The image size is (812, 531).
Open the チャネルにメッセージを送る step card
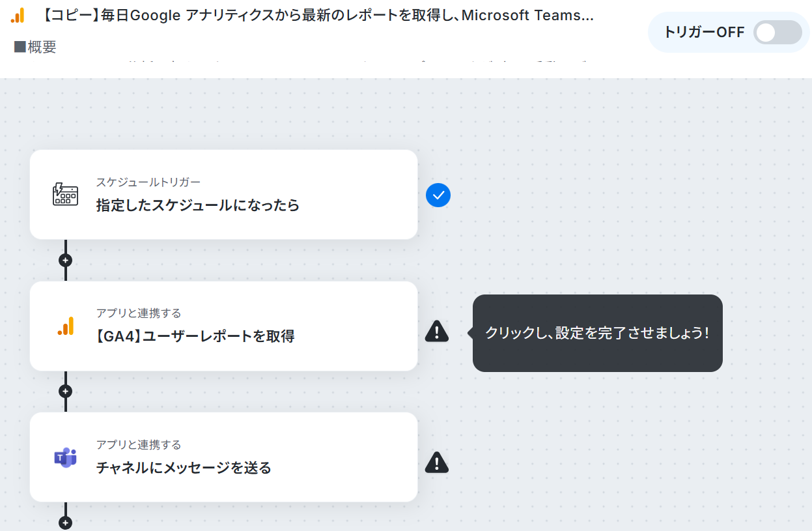click(x=223, y=457)
